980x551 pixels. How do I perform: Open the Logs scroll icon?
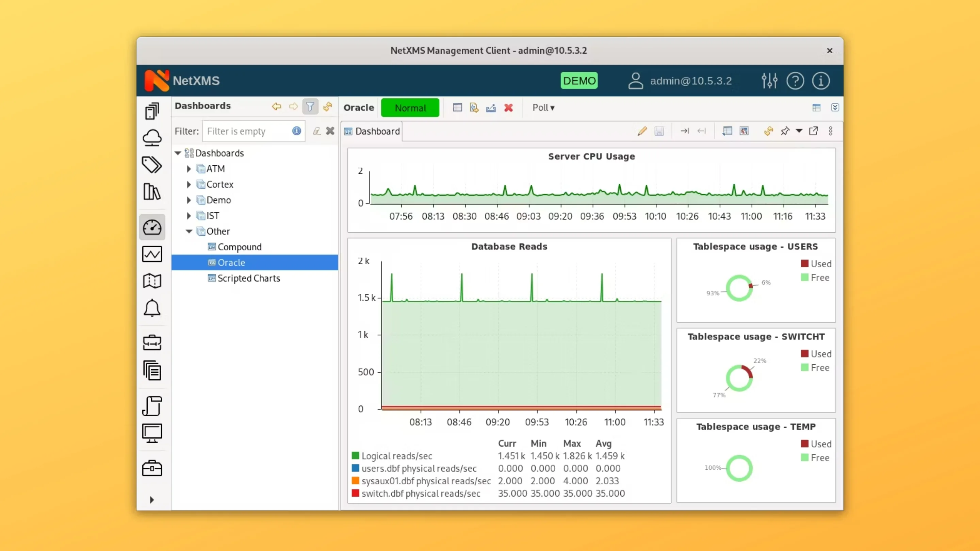(x=152, y=406)
